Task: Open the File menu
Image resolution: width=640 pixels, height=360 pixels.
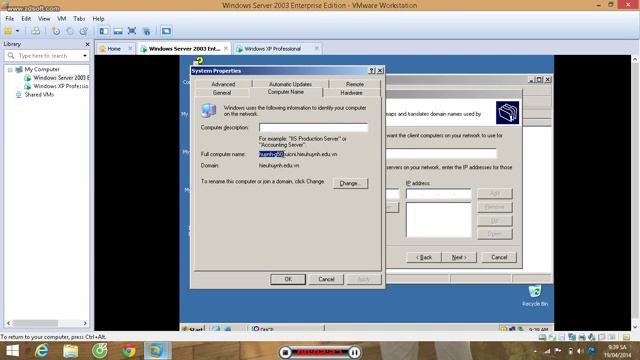Action: pos(10,19)
